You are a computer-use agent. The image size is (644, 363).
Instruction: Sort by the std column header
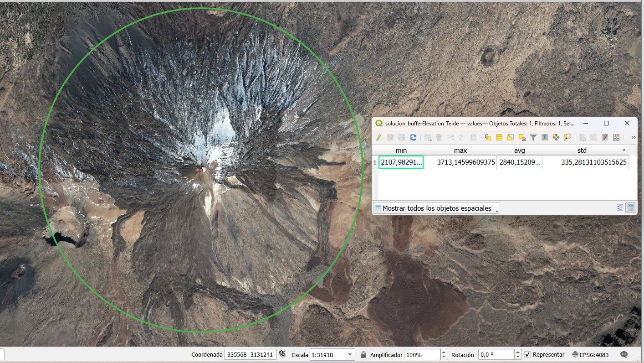[x=585, y=150]
